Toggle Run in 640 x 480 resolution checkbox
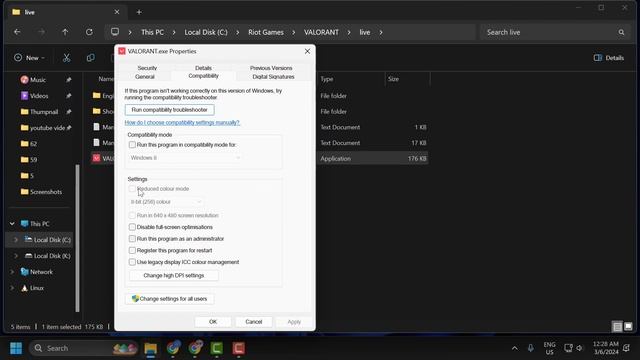The height and width of the screenshot is (360, 640). tap(132, 215)
